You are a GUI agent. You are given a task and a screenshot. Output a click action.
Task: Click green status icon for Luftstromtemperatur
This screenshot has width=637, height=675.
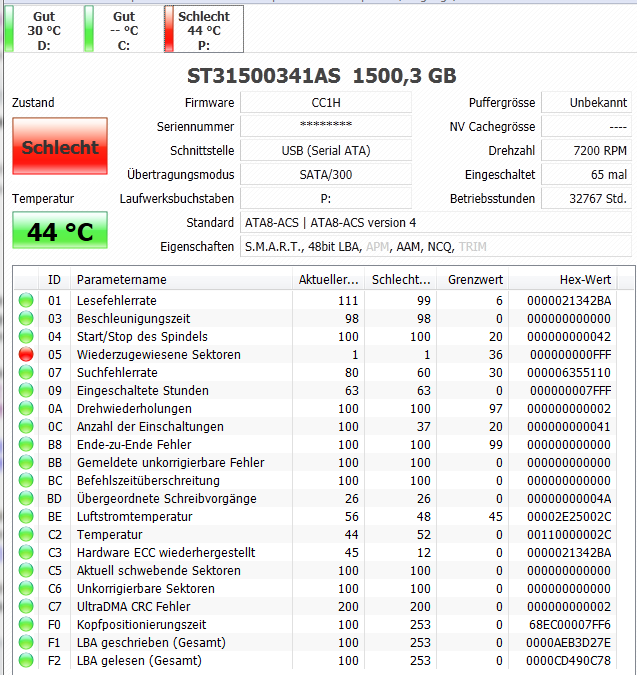click(26, 516)
